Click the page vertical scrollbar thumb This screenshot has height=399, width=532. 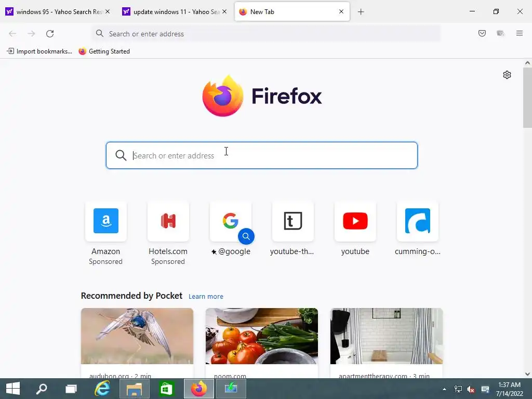tap(527, 98)
